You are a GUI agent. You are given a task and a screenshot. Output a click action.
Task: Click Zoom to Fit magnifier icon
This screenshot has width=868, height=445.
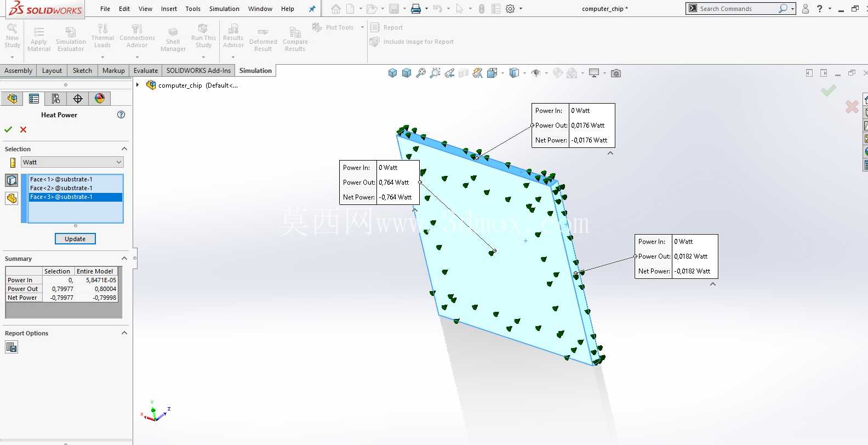pyautogui.click(x=421, y=73)
